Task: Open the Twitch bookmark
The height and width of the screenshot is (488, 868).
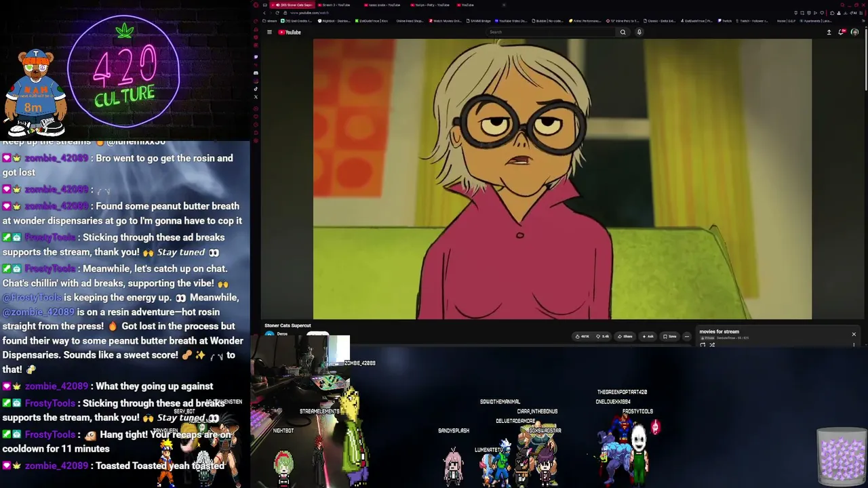Action: (x=724, y=21)
